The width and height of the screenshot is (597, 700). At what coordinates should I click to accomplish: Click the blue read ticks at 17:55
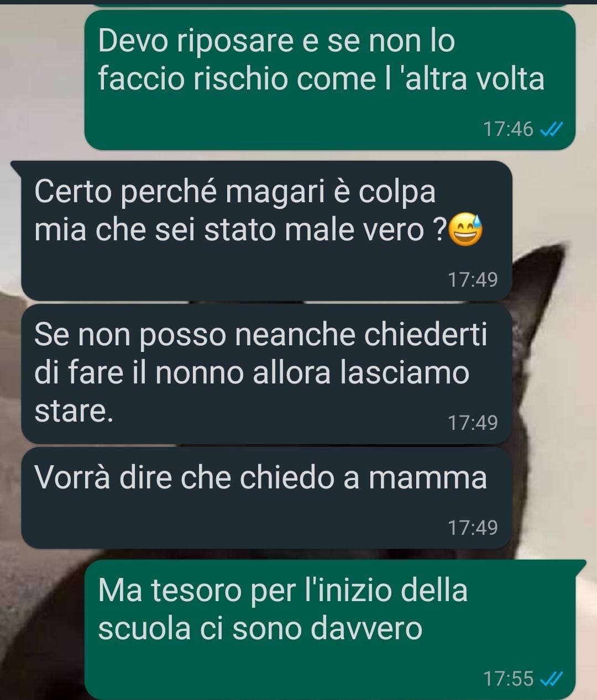[x=551, y=678]
